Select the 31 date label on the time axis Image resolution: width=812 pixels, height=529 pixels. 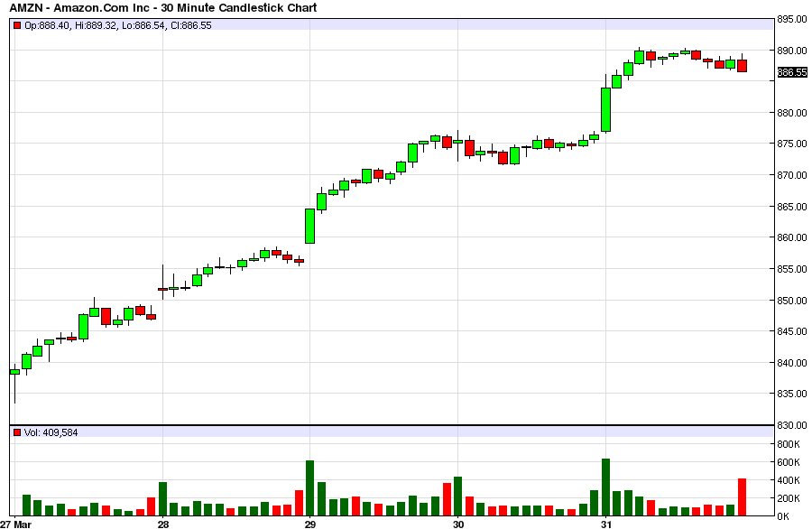(x=605, y=524)
